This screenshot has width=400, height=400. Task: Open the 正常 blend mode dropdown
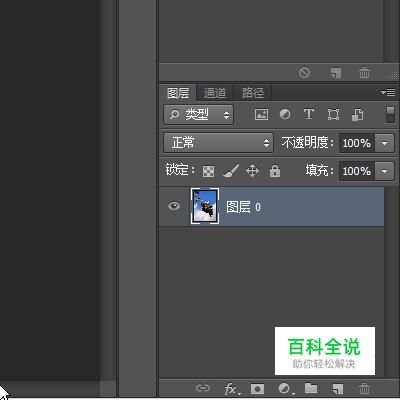(218, 143)
